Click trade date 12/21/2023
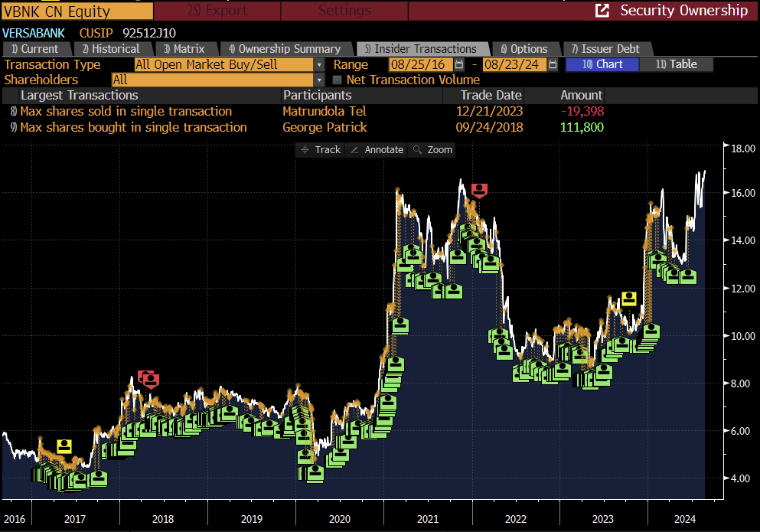 489,112
